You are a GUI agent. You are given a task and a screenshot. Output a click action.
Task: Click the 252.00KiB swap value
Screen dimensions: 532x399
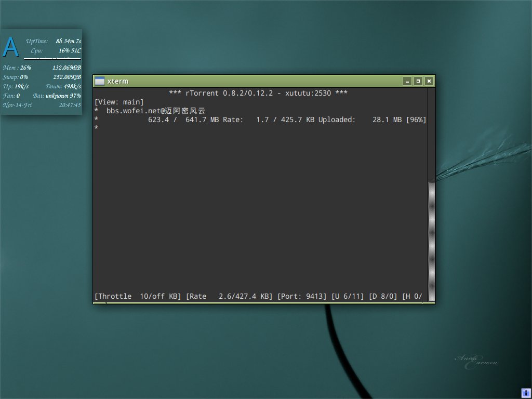click(x=67, y=77)
